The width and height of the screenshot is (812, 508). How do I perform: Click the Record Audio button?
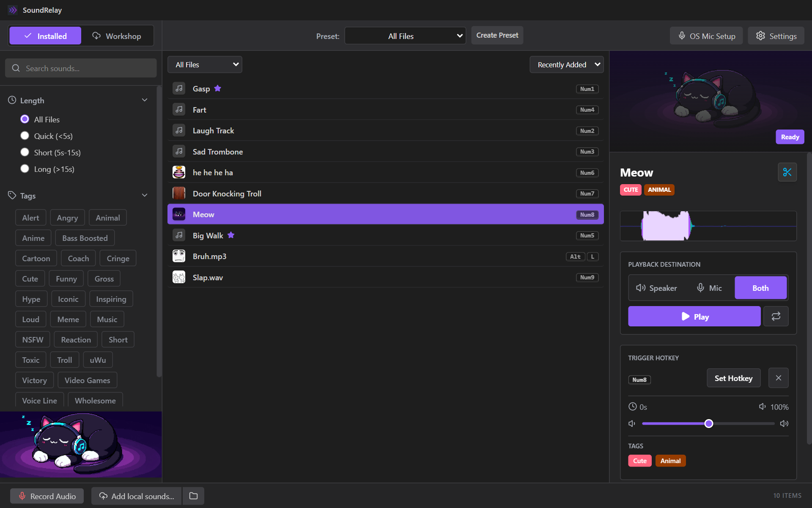pos(47,496)
